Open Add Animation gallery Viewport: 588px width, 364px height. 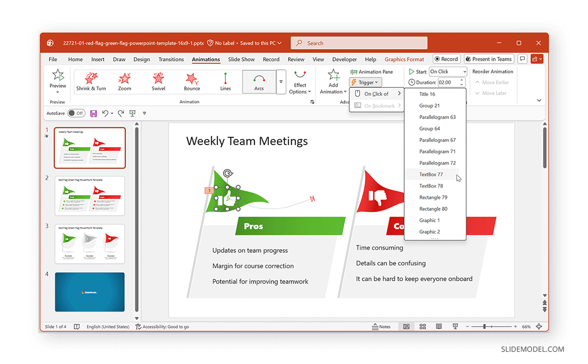pos(333,81)
